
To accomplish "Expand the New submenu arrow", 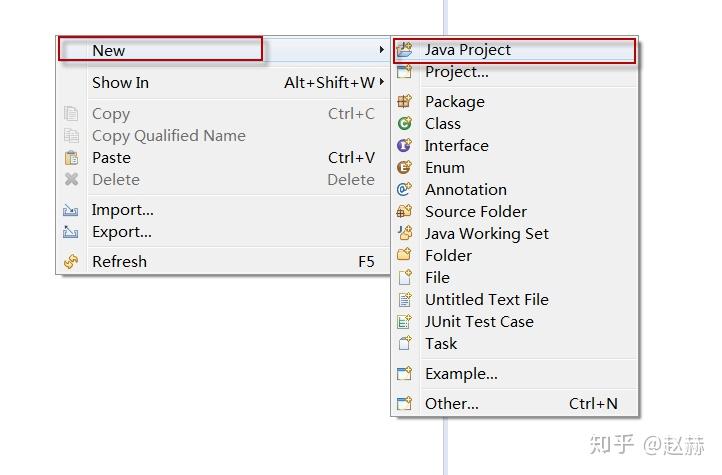I will [x=381, y=50].
